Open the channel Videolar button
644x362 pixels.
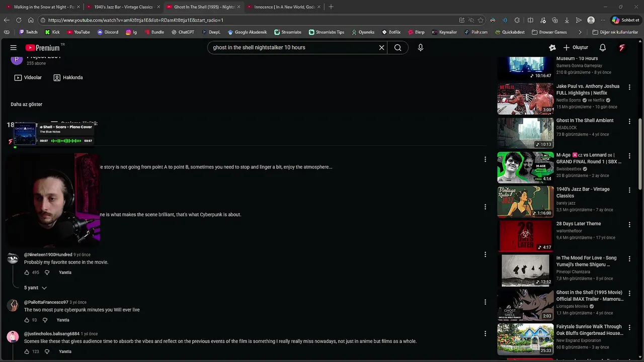point(28,77)
